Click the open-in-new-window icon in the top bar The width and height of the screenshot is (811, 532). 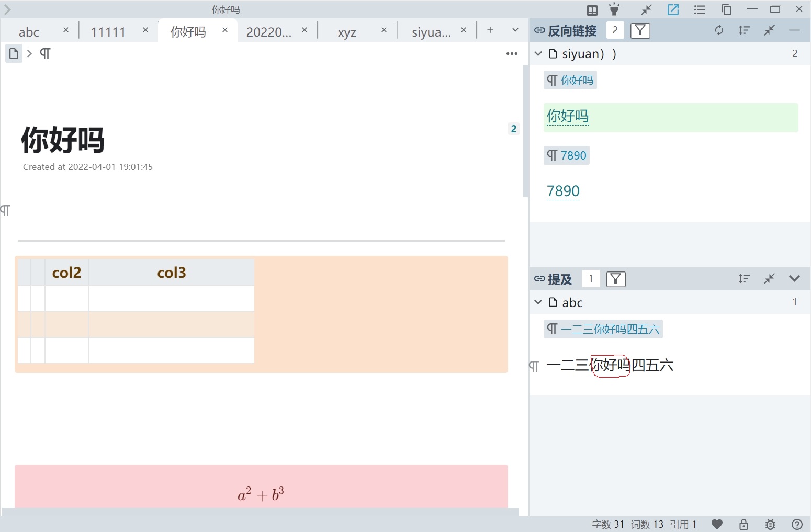pos(673,9)
